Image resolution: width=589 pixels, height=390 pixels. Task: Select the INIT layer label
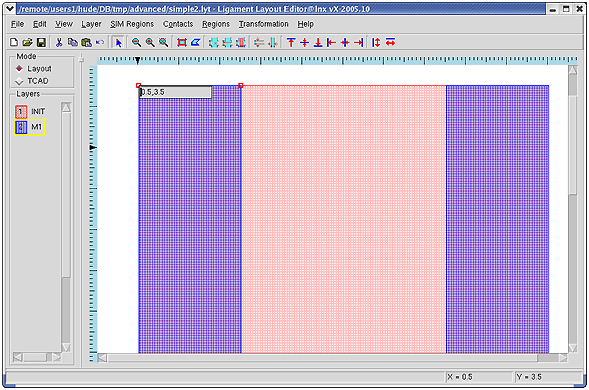coord(38,112)
